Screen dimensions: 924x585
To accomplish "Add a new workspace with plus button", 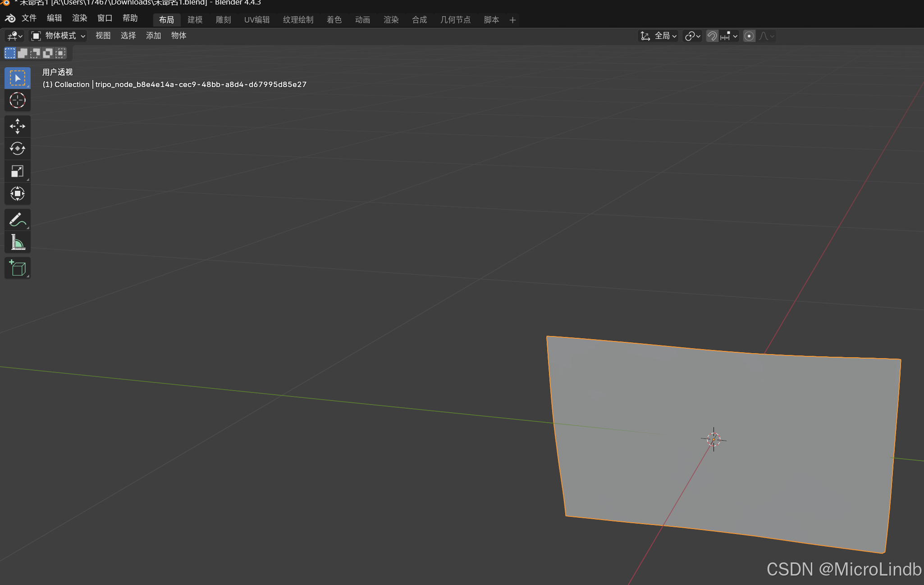I will [x=512, y=20].
